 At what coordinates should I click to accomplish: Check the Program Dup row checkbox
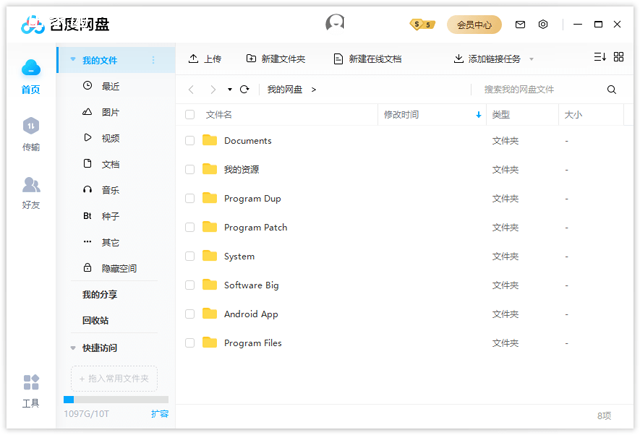coord(190,198)
